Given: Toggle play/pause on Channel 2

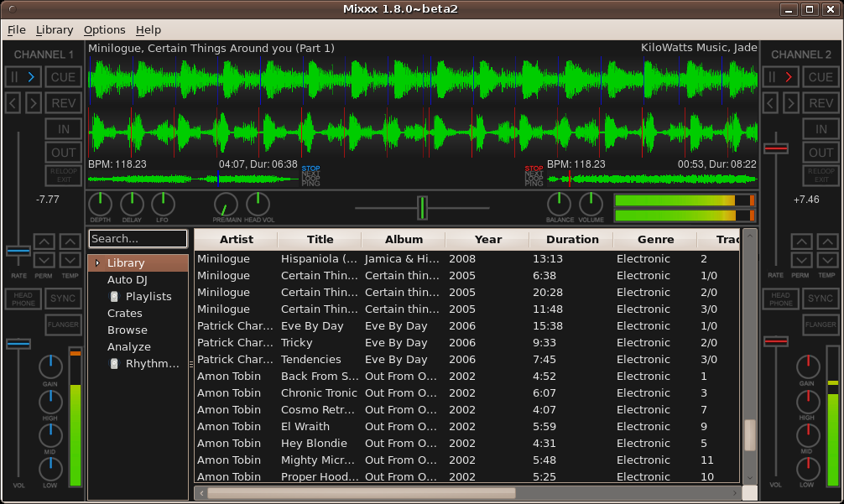Looking at the screenshot, I should click(x=780, y=77).
